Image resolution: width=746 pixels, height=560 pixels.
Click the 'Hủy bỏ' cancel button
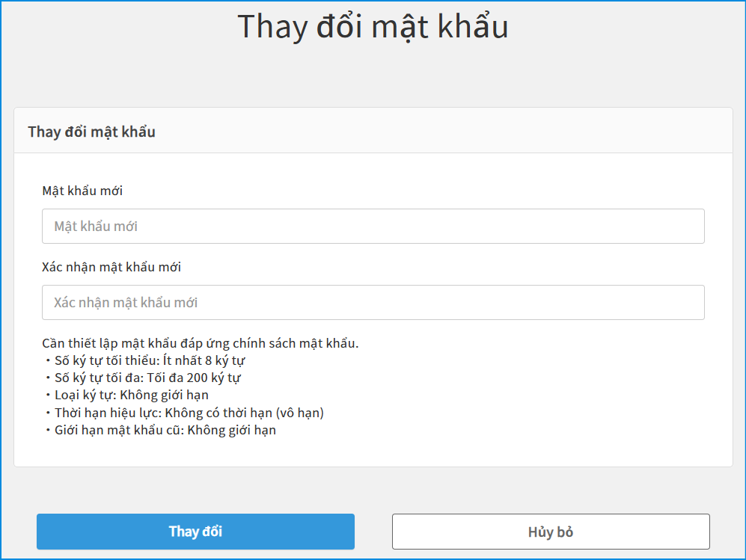point(550,532)
